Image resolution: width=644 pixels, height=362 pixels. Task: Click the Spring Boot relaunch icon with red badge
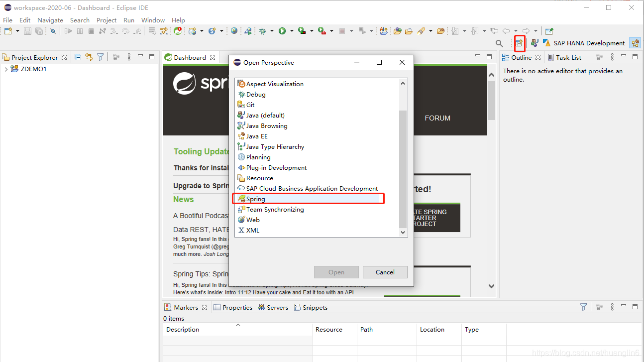pyautogui.click(x=178, y=31)
